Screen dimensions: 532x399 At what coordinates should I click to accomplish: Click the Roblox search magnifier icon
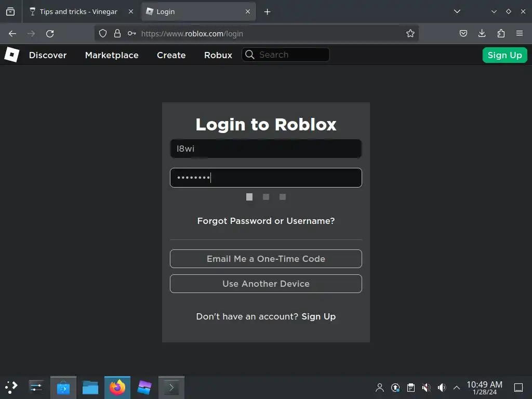coord(250,55)
